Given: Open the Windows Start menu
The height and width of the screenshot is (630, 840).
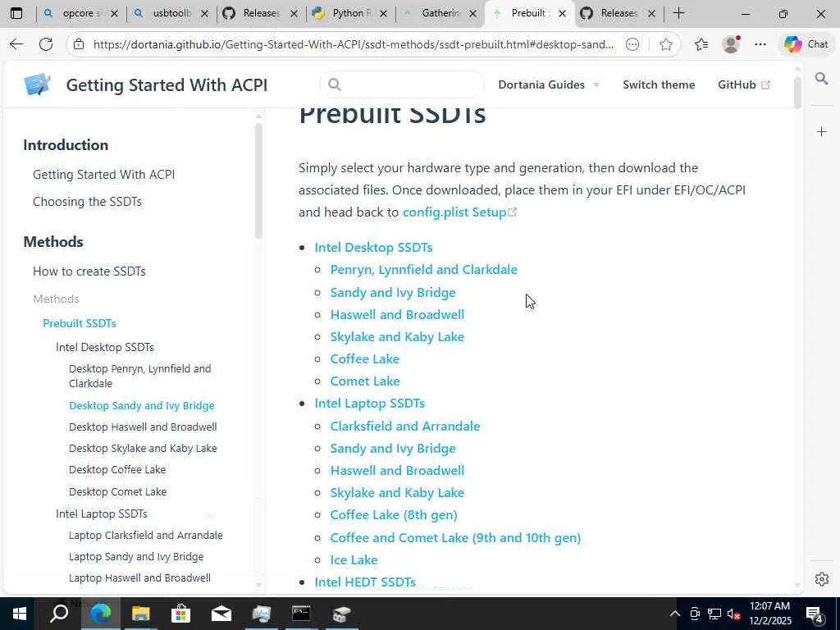Looking at the screenshot, I should click(20, 614).
